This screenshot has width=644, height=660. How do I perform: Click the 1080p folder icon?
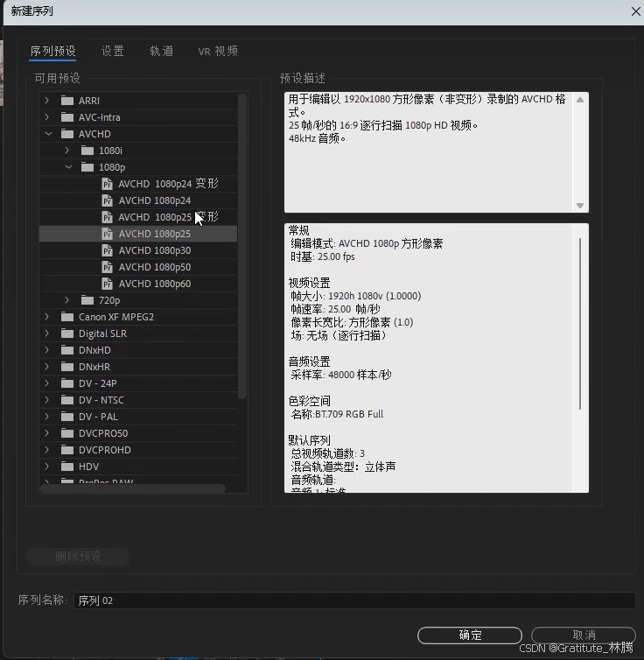point(87,167)
